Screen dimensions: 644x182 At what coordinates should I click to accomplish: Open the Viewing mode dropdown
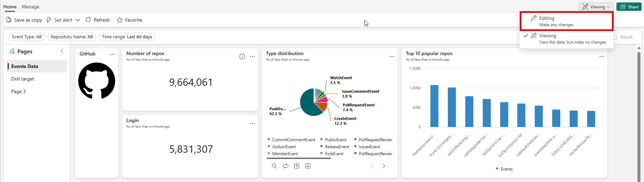pyautogui.click(x=595, y=7)
